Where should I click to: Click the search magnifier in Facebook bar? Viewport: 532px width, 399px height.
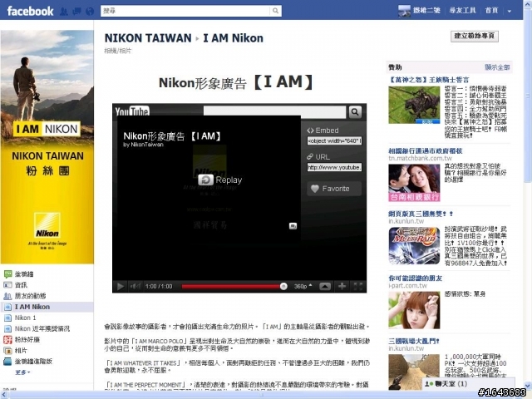tap(275, 11)
